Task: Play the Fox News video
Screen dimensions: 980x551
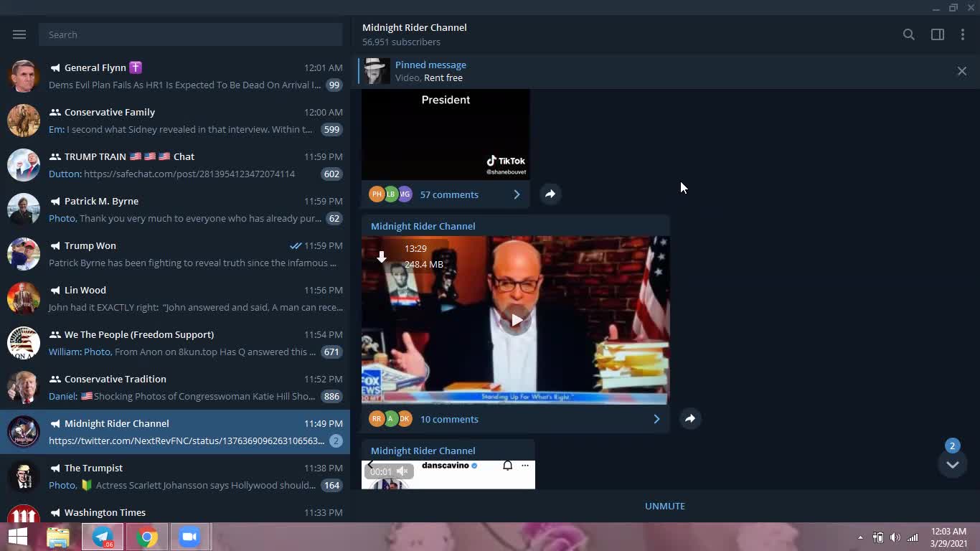Action: pos(516,320)
